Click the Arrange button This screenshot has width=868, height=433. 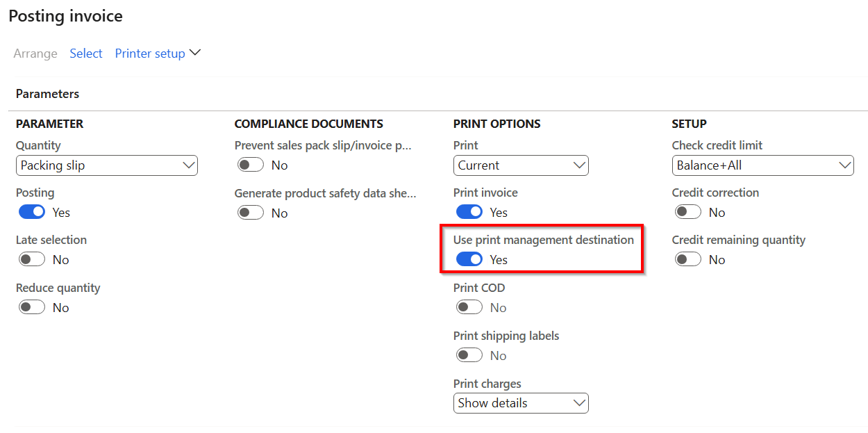[35, 54]
